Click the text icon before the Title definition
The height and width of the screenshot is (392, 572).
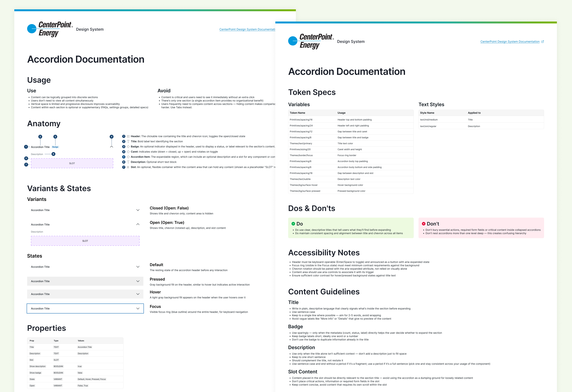(128, 141)
